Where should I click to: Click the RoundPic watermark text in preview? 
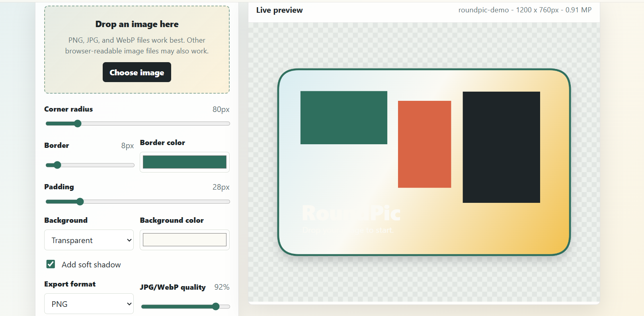[x=351, y=213]
